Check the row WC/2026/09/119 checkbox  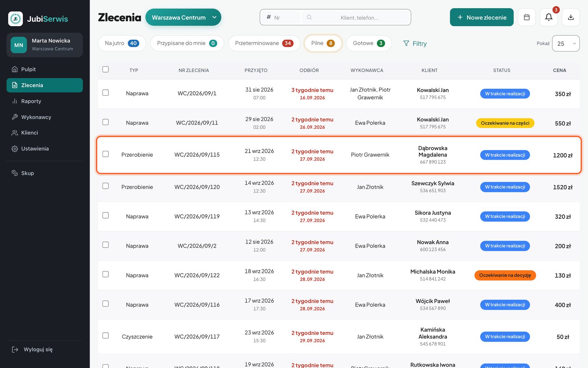105,215
